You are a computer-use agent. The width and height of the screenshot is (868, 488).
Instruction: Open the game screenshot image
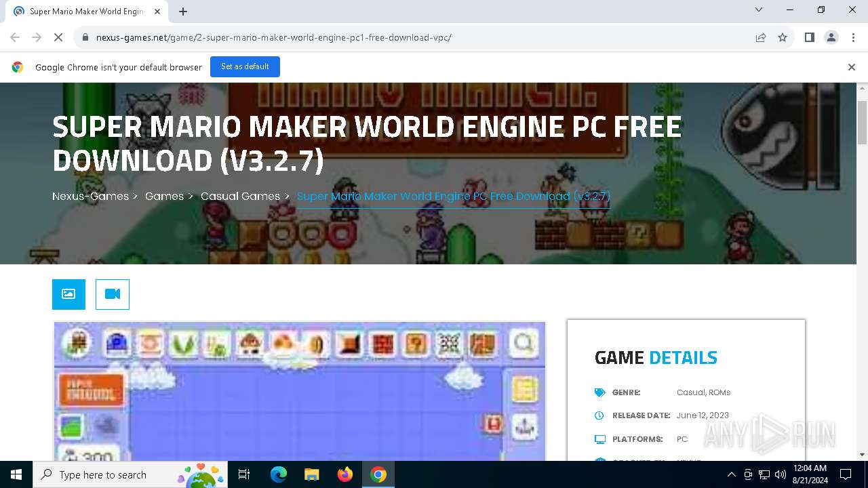point(300,392)
